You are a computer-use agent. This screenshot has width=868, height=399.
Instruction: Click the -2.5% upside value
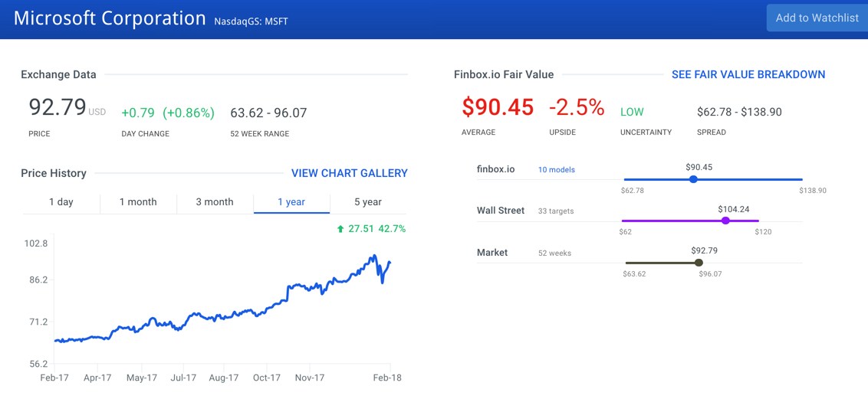point(577,107)
